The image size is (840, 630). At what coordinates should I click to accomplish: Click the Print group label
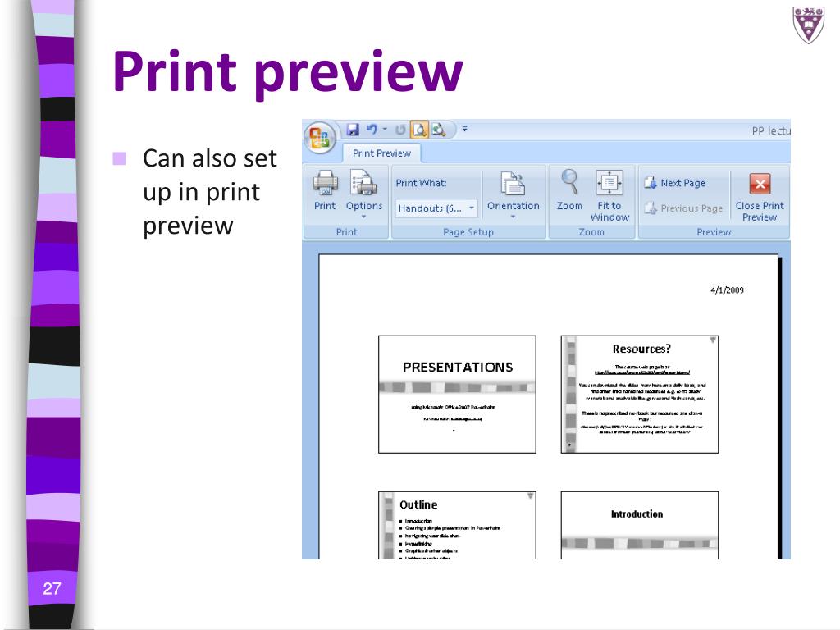pos(347,232)
